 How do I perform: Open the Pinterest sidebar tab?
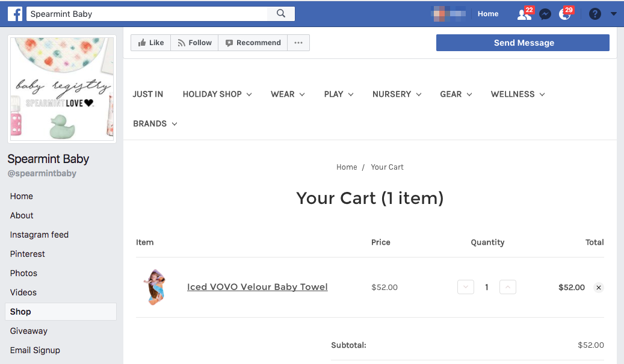tap(28, 254)
